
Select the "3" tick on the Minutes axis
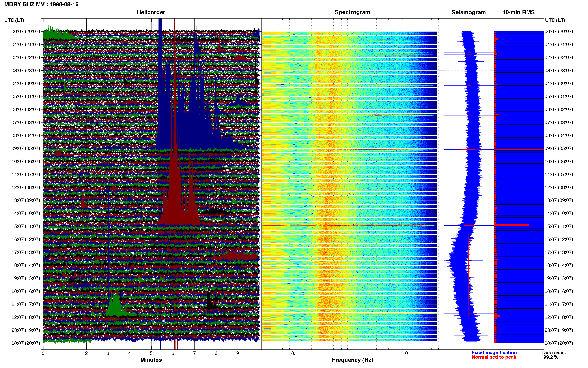pos(108,353)
